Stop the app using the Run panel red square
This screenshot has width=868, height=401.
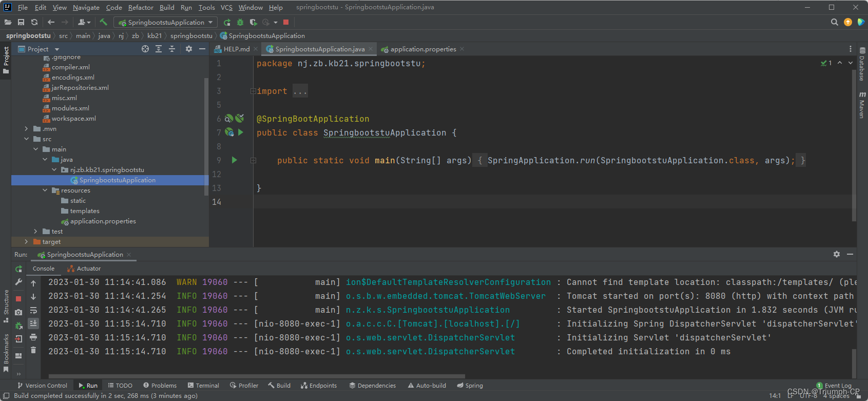pos(18,298)
